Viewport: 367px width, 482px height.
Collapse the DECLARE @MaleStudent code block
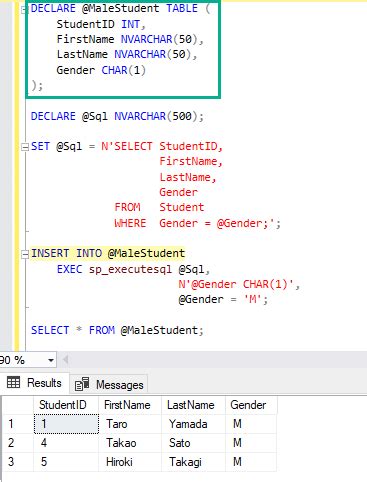(x=24, y=10)
